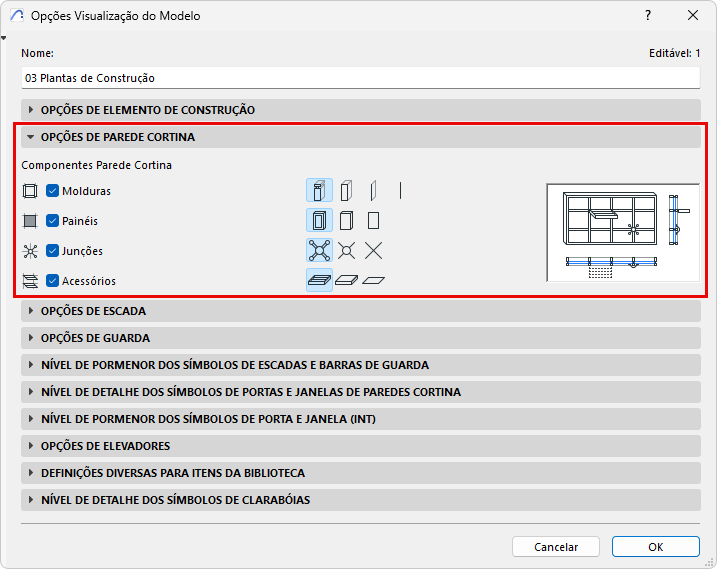Image resolution: width=717 pixels, height=569 pixels.
Task: Expand Opções de Escada section
Action: [x=361, y=311]
